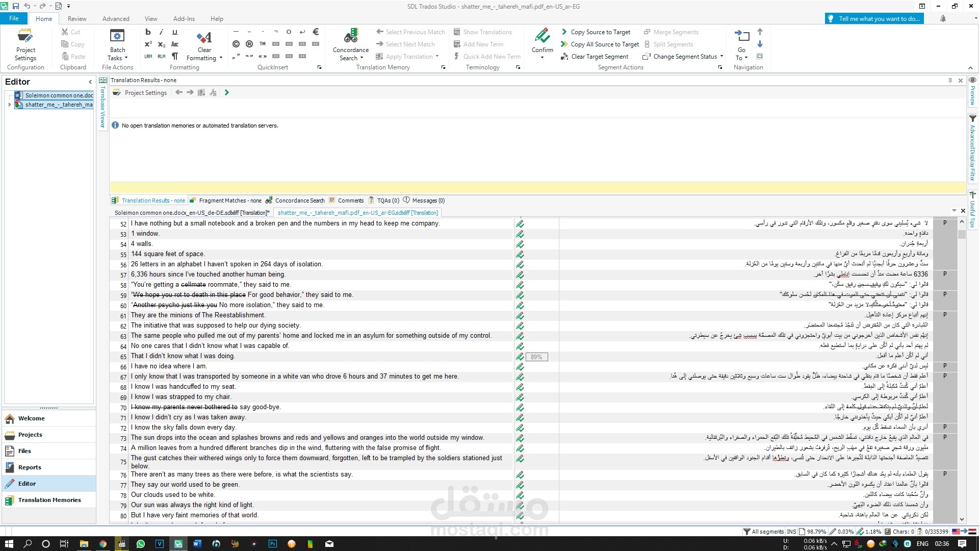Switch to Fragment Matches tab
980x551 pixels.
(226, 201)
